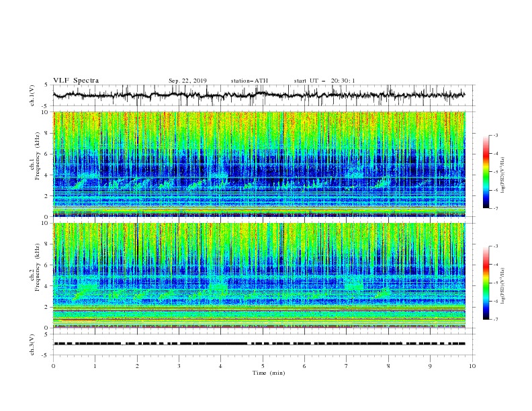The image size is (532, 411).
Task: Click the "-3" tick on the upper colorbar
Action: pos(495,135)
